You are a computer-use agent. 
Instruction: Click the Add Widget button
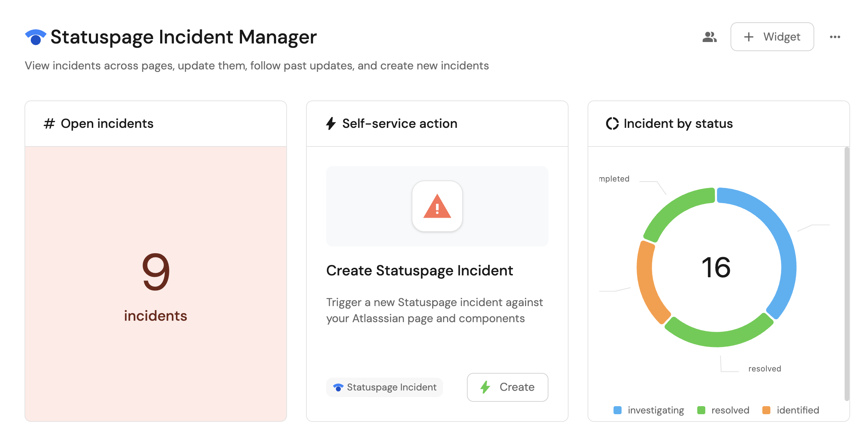click(x=772, y=37)
